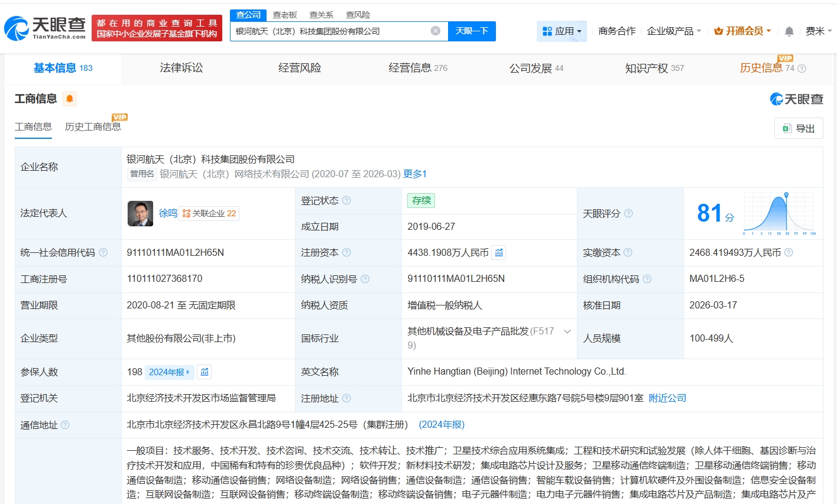Open the notification bell icon
This screenshot has height=504, width=837.
click(x=789, y=31)
